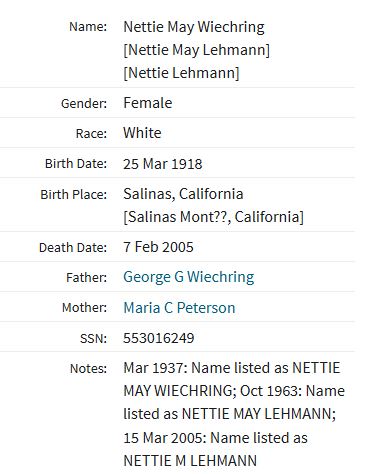Click the birth date 25 Mar 1918
371x474 pixels.
[x=163, y=164]
